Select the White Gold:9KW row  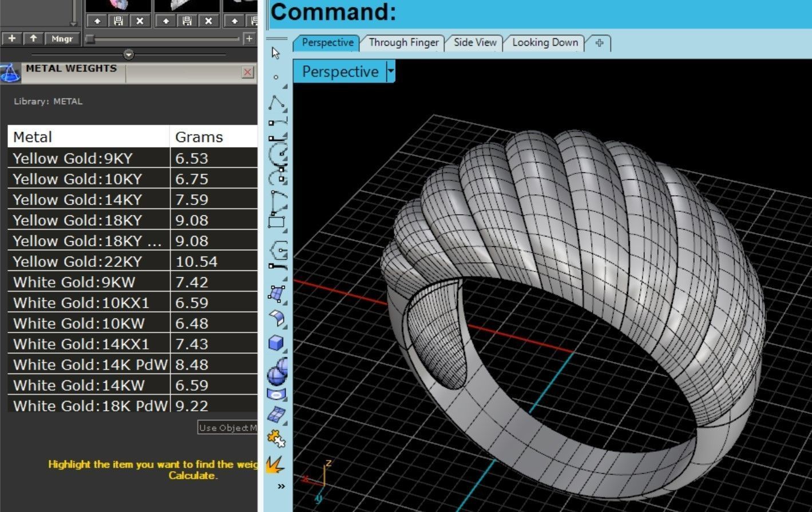pos(133,282)
